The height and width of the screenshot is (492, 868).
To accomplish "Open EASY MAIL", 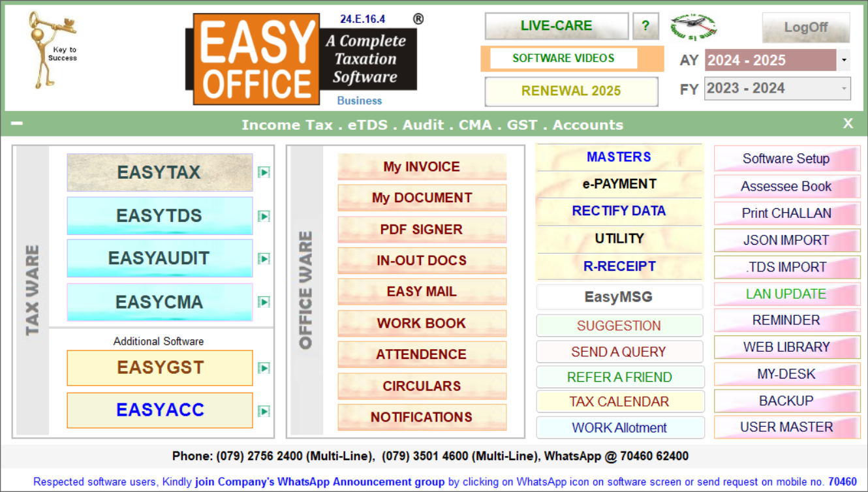I will coord(422,292).
